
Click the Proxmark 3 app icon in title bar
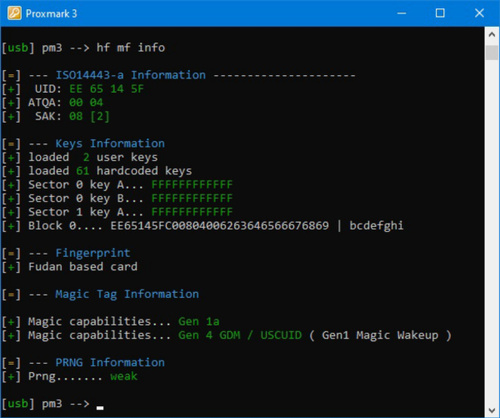[14, 13]
